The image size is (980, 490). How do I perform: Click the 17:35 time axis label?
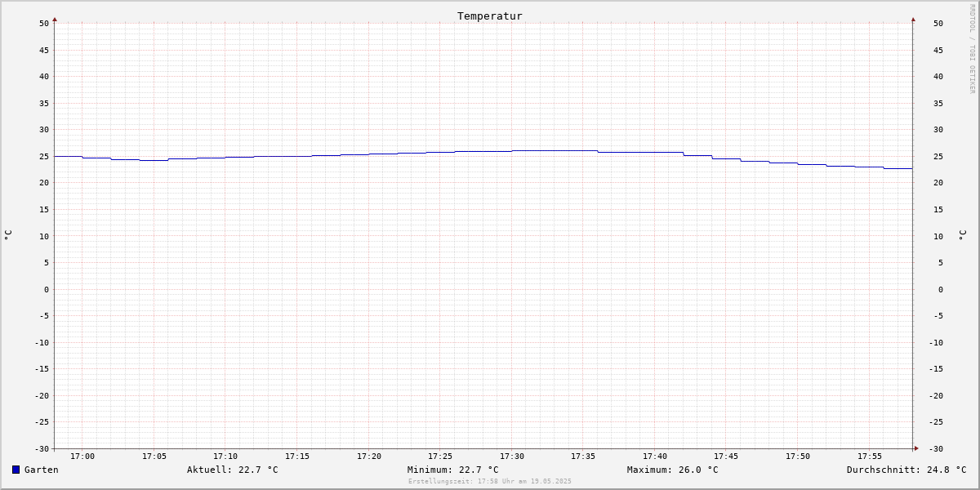pos(583,456)
